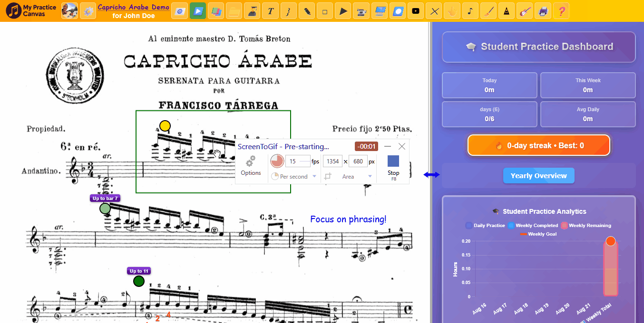Click the days (6) 0/6 card
This screenshot has height=323, width=644.
click(x=489, y=114)
